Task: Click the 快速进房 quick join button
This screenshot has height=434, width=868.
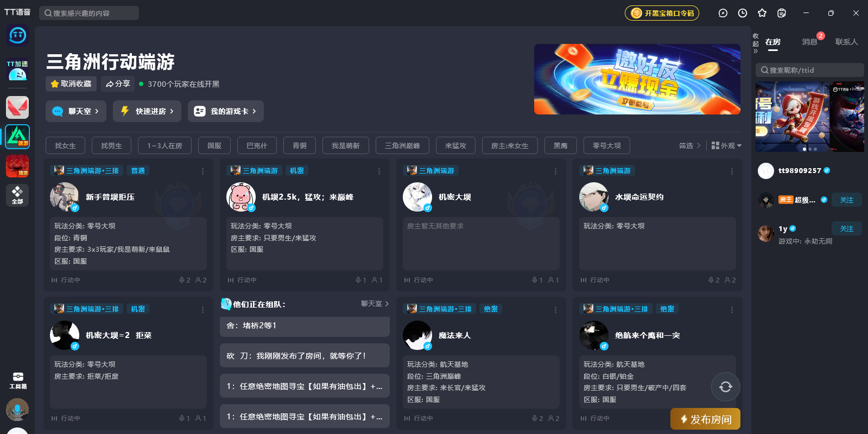Action: coord(147,111)
